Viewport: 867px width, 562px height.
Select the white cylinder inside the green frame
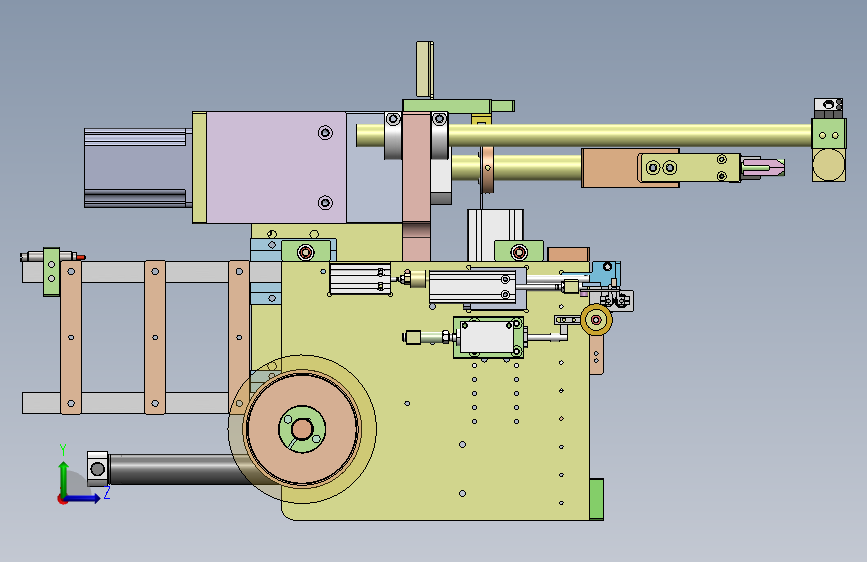487,337
